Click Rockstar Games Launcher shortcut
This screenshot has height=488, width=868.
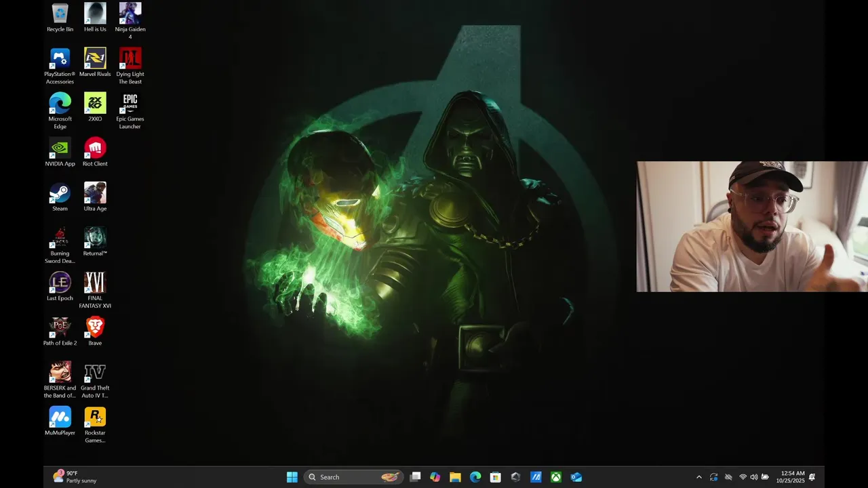click(x=95, y=425)
